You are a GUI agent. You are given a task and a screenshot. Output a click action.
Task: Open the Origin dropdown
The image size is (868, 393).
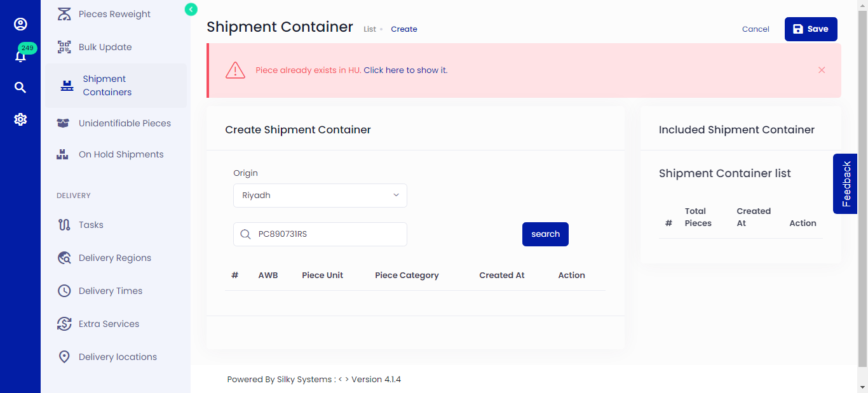[320, 195]
